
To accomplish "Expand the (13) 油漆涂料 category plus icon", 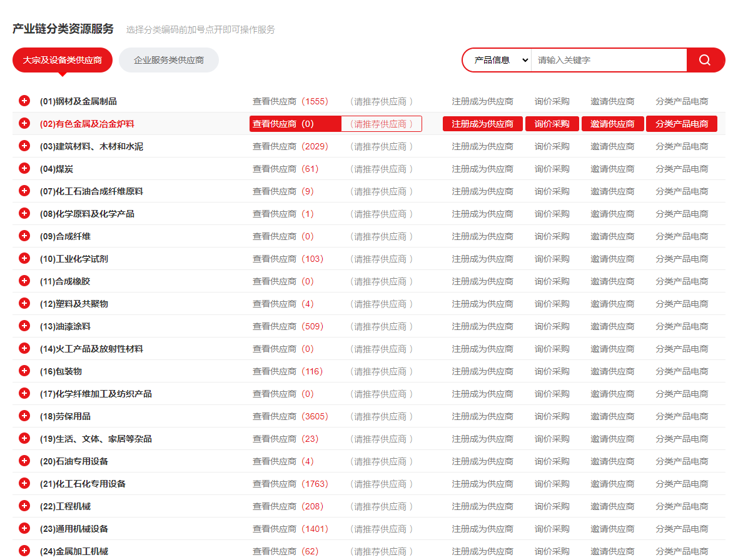I will pos(24,326).
